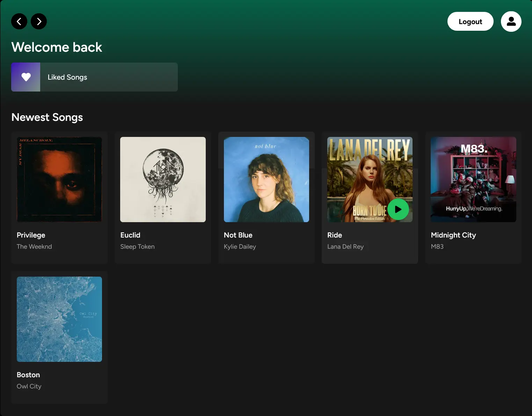Go forward with the right arrow button
This screenshot has height=416, width=532.
[39, 21]
